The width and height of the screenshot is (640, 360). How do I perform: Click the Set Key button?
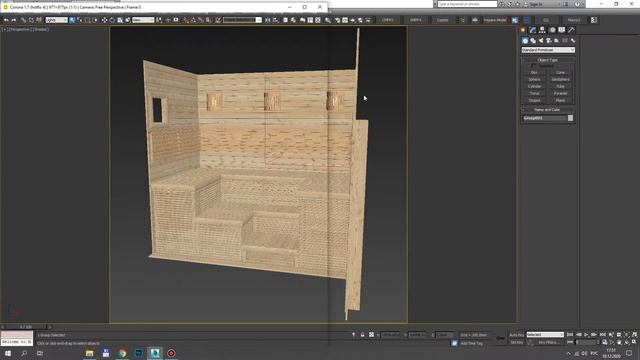[516, 342]
